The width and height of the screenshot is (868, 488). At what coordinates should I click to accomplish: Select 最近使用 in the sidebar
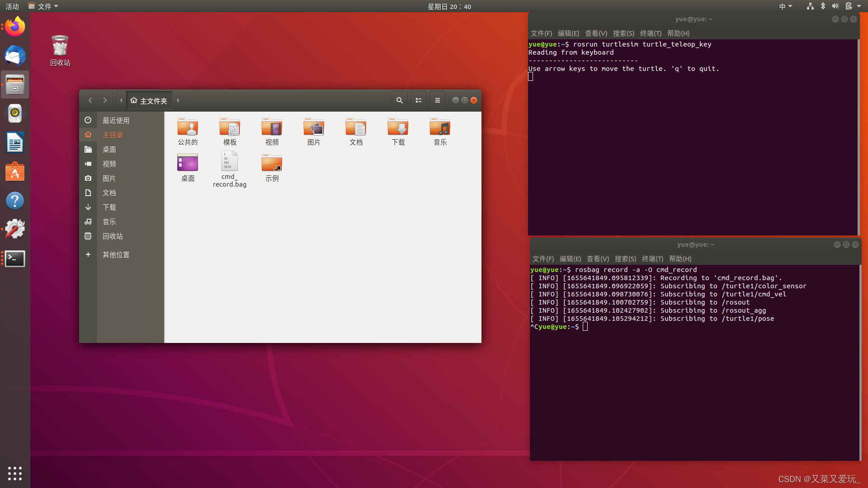(116, 120)
